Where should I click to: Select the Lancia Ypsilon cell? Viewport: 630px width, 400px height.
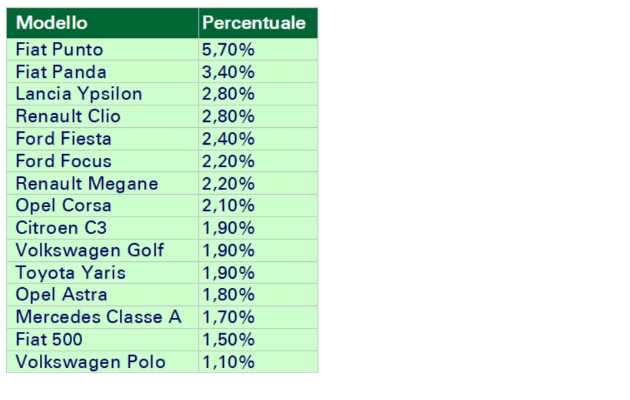101,94
